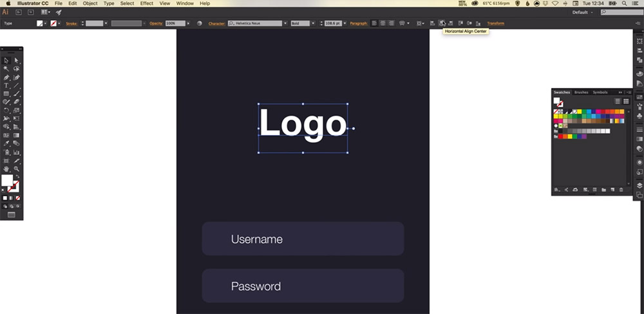Image resolution: width=644 pixels, height=314 pixels.
Task: Expand the opacity slider arrow
Action: point(188,23)
